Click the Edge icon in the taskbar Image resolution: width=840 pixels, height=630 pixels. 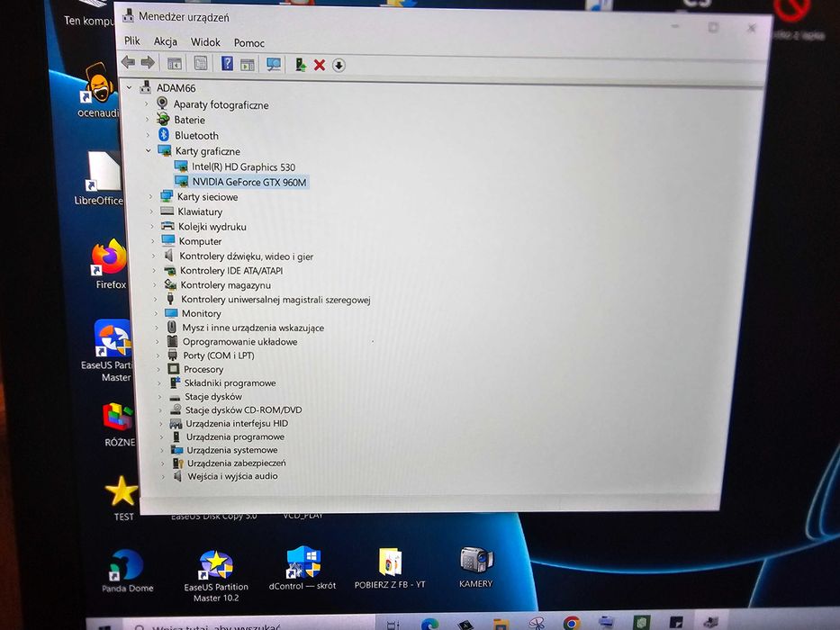pos(429,624)
